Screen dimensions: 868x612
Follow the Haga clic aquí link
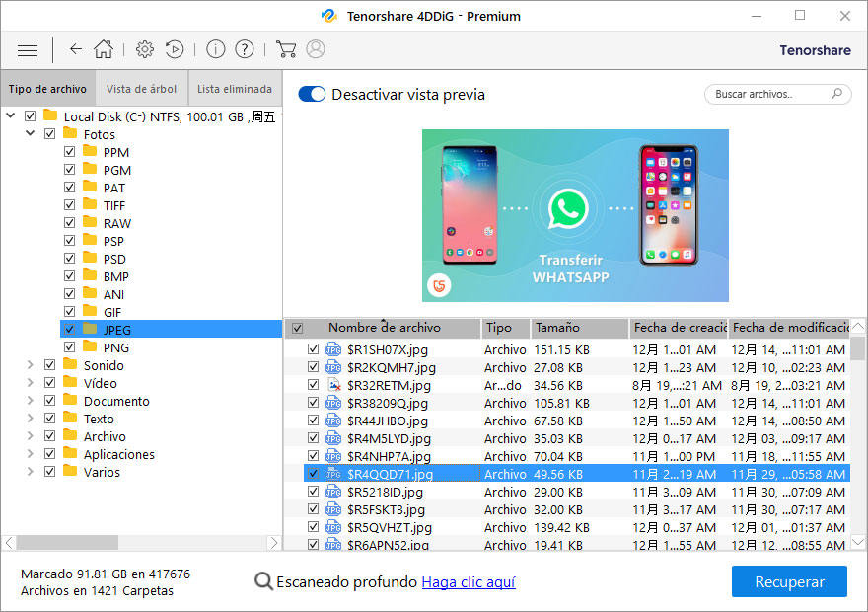point(469,582)
